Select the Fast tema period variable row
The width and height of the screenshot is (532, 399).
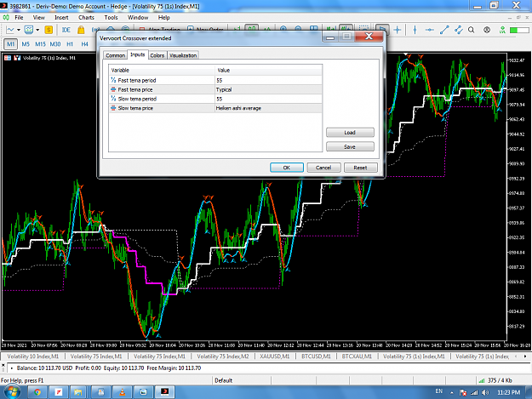(162, 80)
